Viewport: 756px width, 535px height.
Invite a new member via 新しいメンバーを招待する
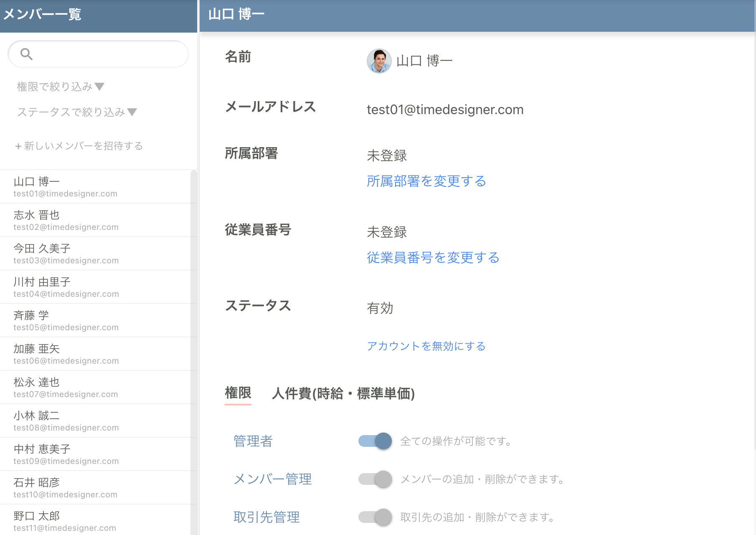click(79, 146)
